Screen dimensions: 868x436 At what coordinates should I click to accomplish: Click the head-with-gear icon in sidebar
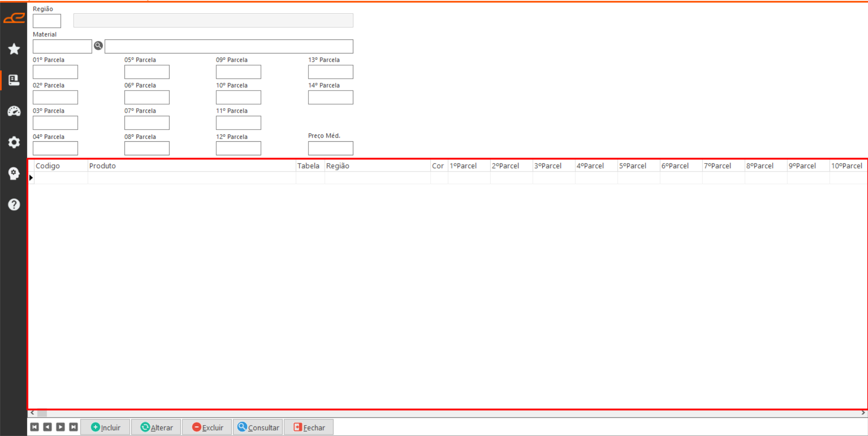click(x=14, y=173)
